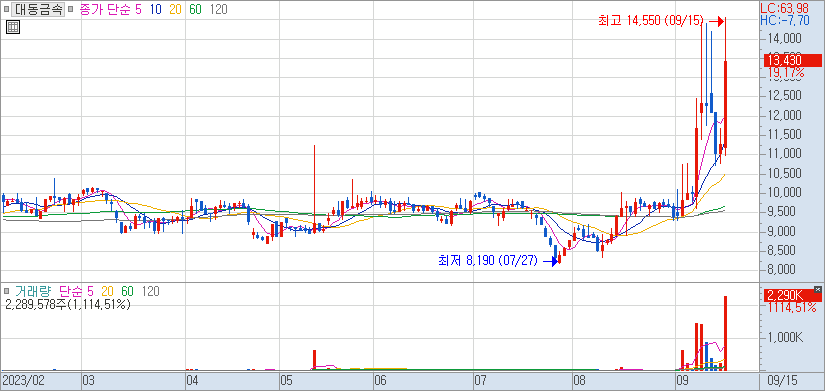The image size is (825, 391).
Task: Click the orange 20-day price moving average label
Action: point(176,9)
